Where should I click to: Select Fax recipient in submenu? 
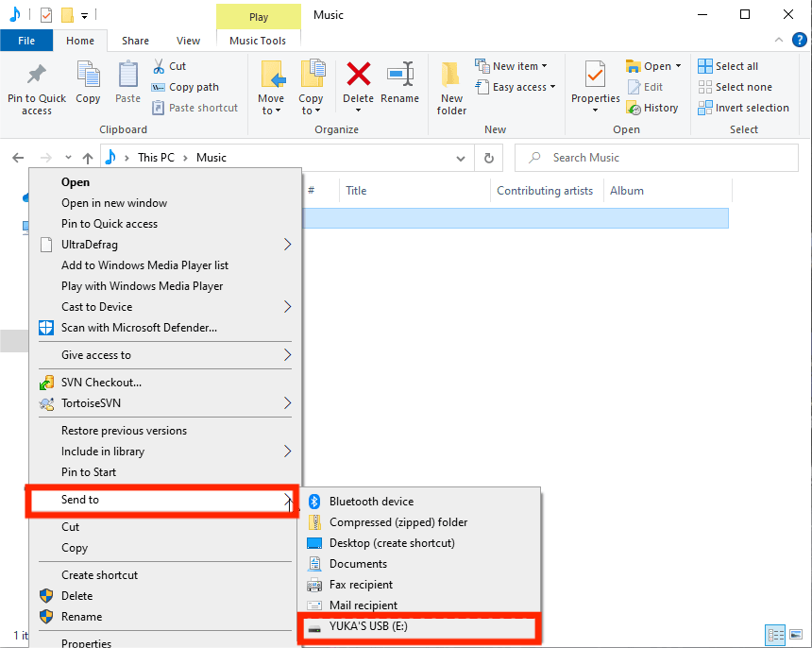pyautogui.click(x=419, y=585)
